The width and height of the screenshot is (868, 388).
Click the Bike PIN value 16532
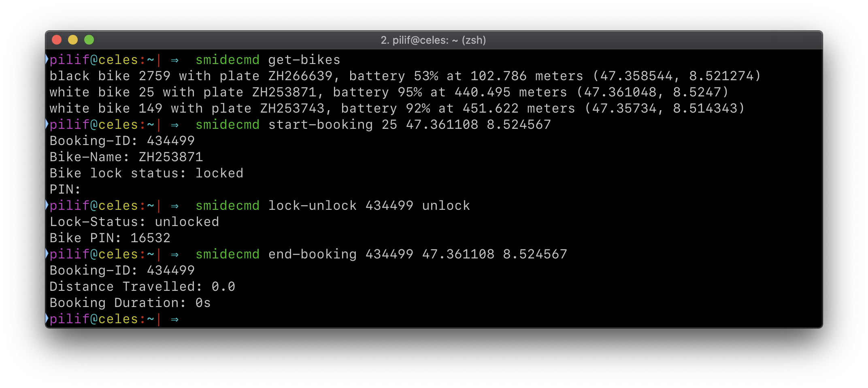[x=150, y=238]
